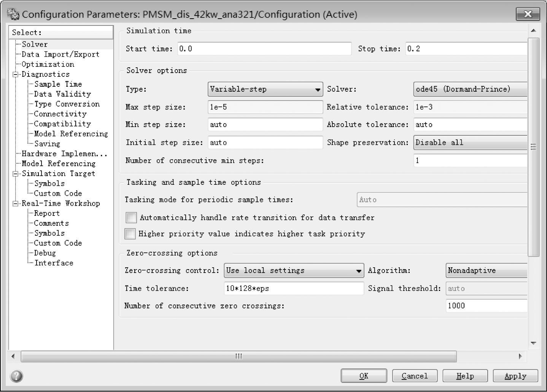The image size is (547, 392).
Task: Click the horizontal scrollbar left arrow
Action: pyautogui.click(x=13, y=356)
